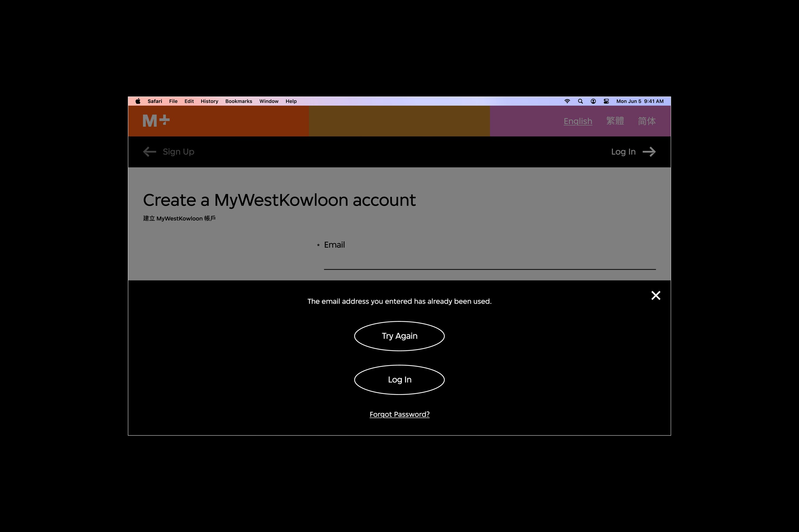This screenshot has width=799, height=532.
Task: Open Wi-Fi status in menu bar
Action: tap(567, 101)
